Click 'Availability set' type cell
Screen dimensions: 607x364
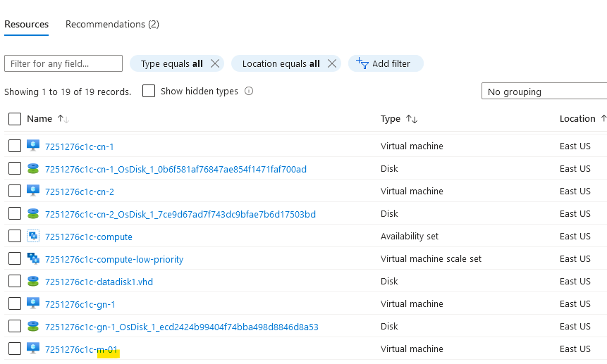[409, 236]
